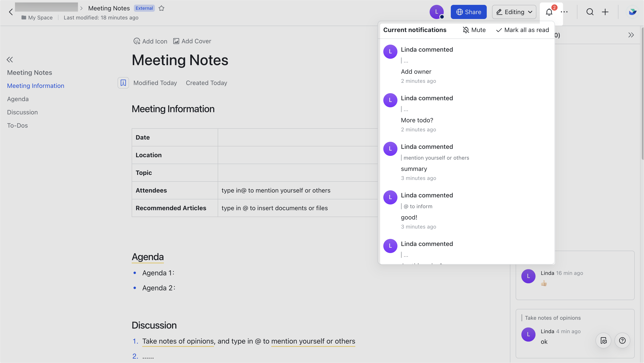Jump to To-Dos in outline
The width and height of the screenshot is (644, 363).
pos(17,126)
